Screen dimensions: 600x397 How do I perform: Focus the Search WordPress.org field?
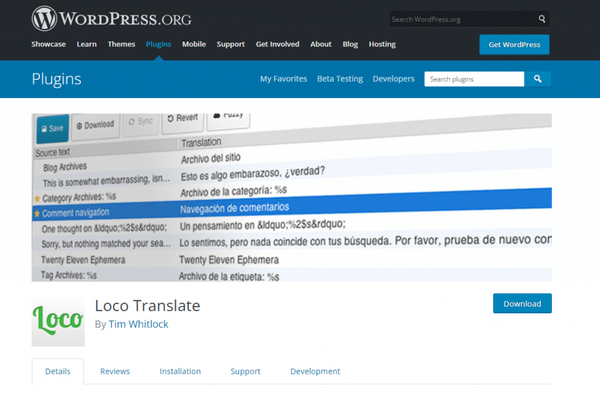pyautogui.click(x=463, y=19)
